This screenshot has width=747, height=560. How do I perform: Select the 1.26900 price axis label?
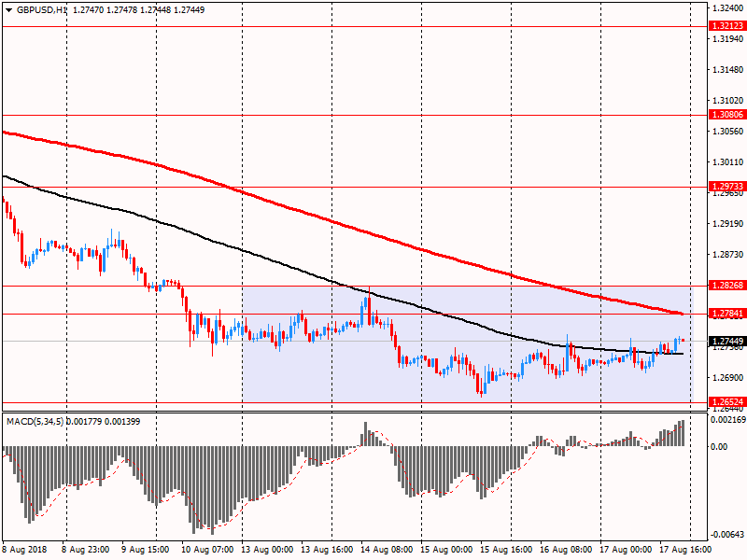[x=728, y=378]
